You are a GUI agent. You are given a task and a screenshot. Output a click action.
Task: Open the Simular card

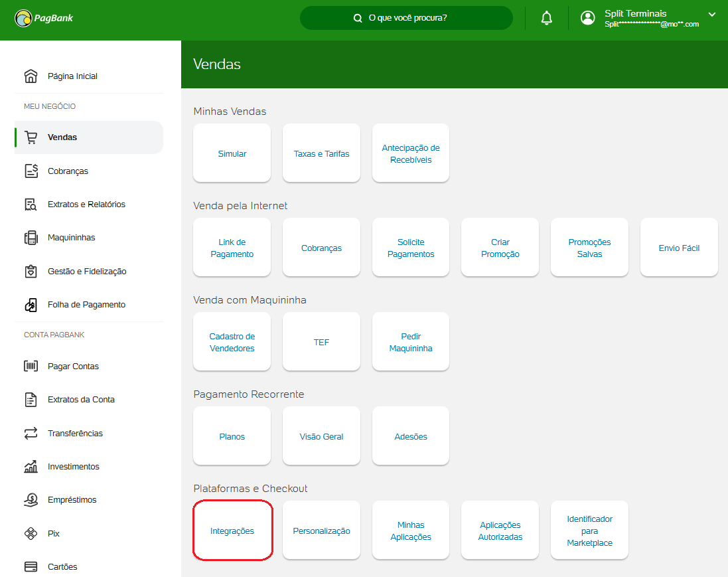(232, 153)
